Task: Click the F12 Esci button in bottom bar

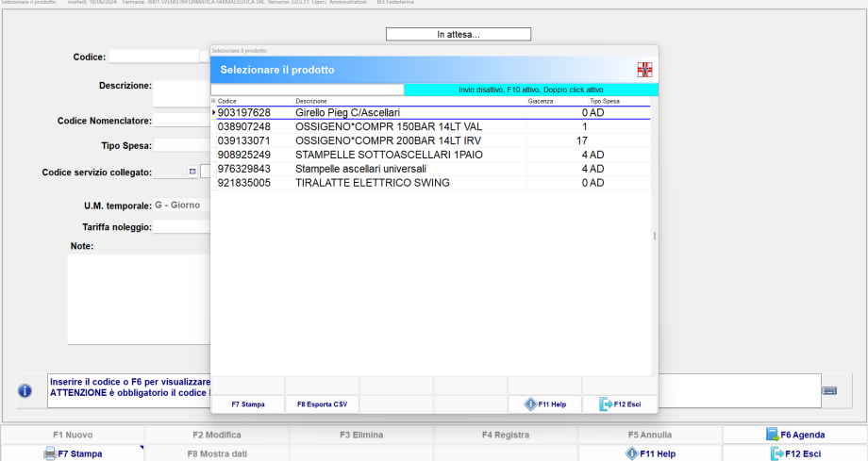Action: click(x=794, y=453)
